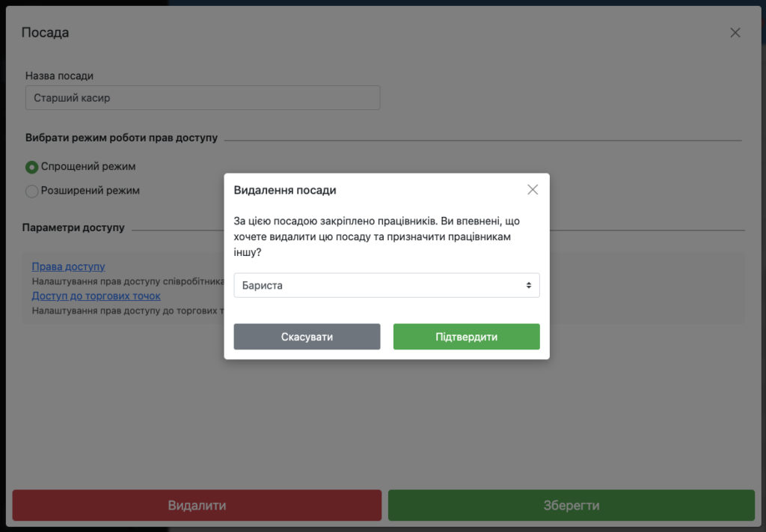Click the green Зберегти button
766x532 pixels.
(x=571, y=505)
